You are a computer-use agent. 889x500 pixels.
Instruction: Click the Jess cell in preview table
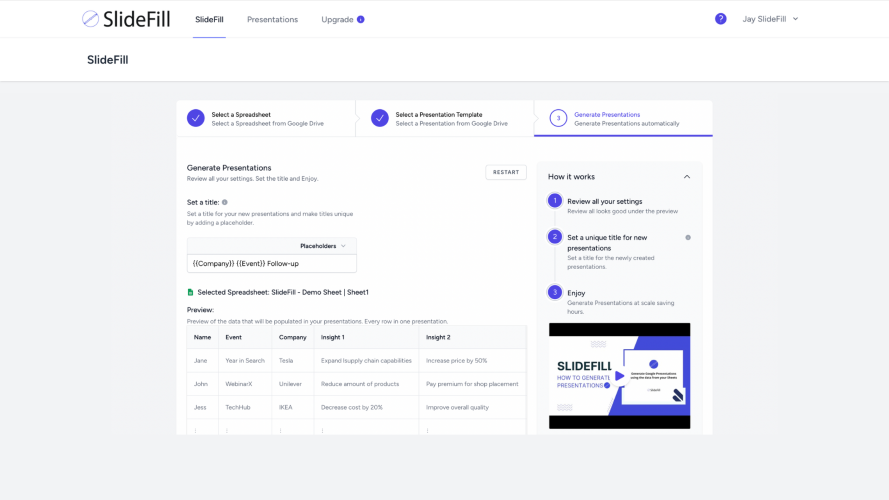[200, 407]
